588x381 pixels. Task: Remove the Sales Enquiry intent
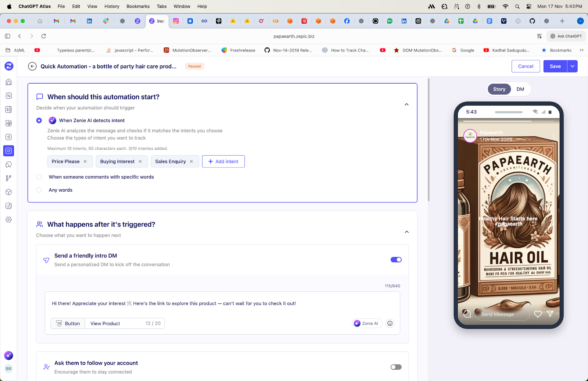[191, 161]
